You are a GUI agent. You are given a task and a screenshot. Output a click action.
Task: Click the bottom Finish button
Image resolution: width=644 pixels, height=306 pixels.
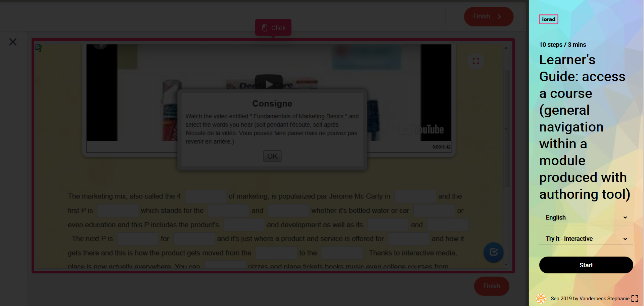click(x=491, y=286)
